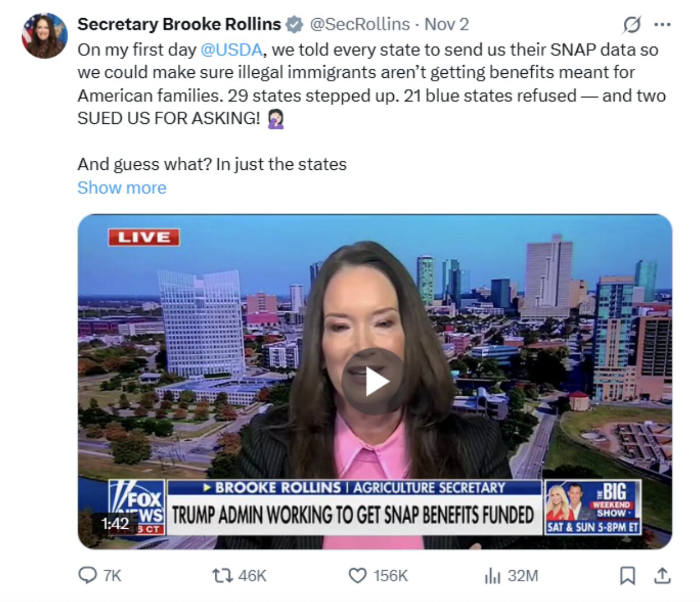Click the profile avatar picture

coord(44,35)
